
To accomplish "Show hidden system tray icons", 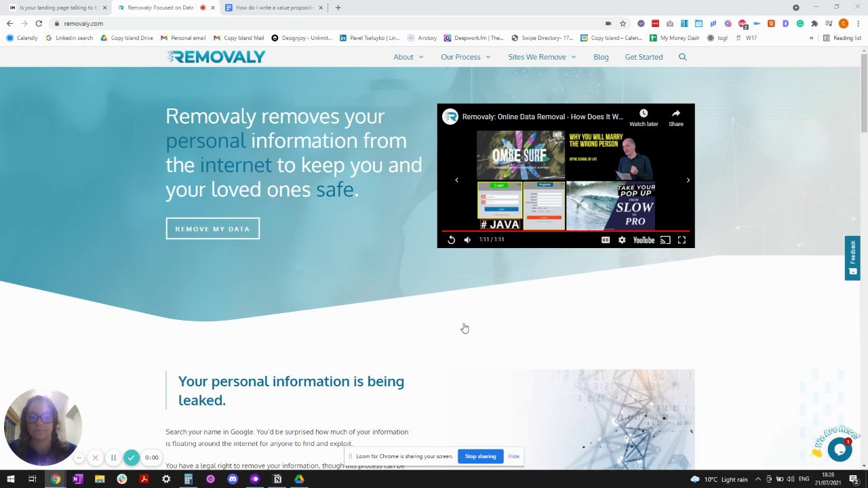I will (x=758, y=479).
